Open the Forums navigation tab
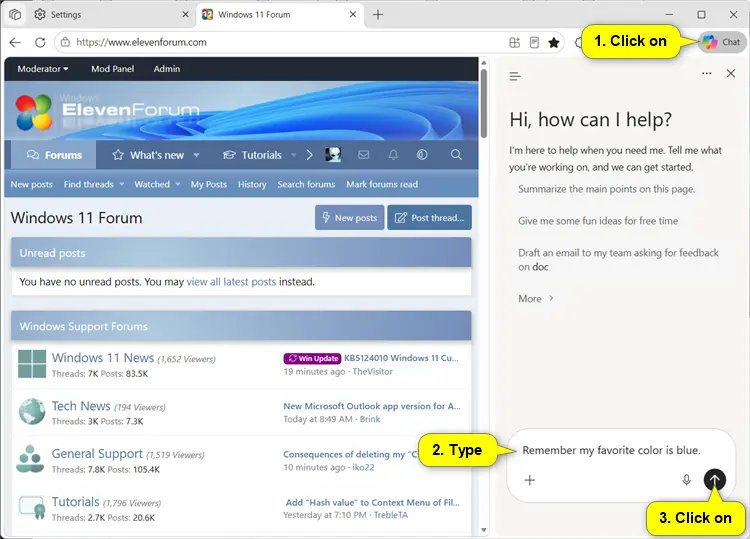 (x=54, y=155)
